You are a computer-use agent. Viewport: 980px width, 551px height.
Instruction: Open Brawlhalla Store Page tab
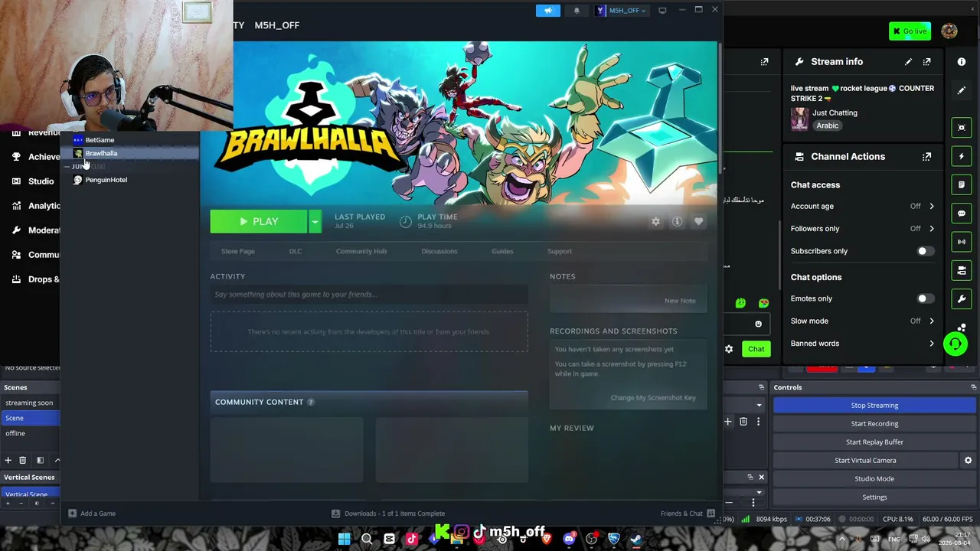point(237,251)
